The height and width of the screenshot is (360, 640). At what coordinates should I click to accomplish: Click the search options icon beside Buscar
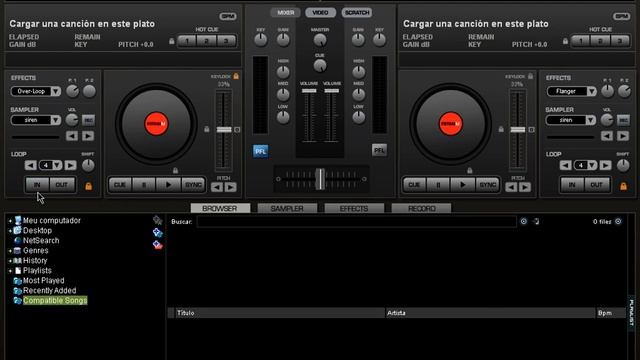(x=524, y=222)
